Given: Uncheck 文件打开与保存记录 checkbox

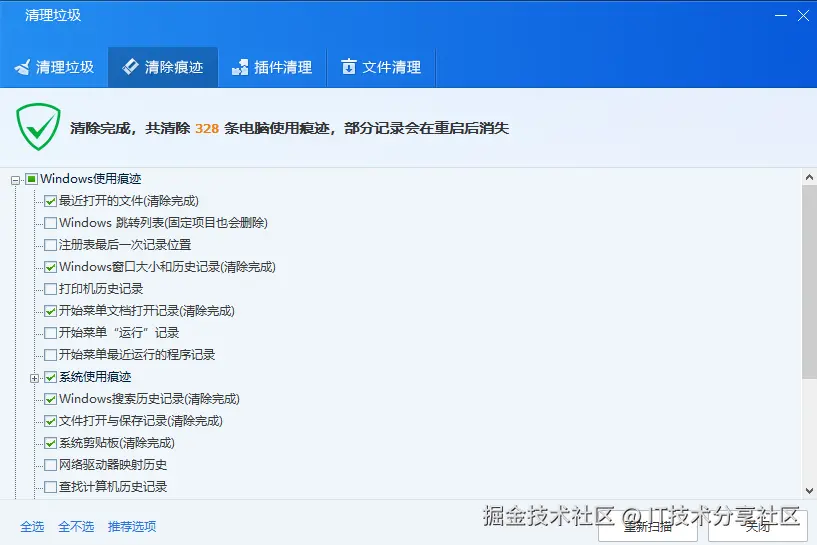Looking at the screenshot, I should pyautogui.click(x=51, y=421).
